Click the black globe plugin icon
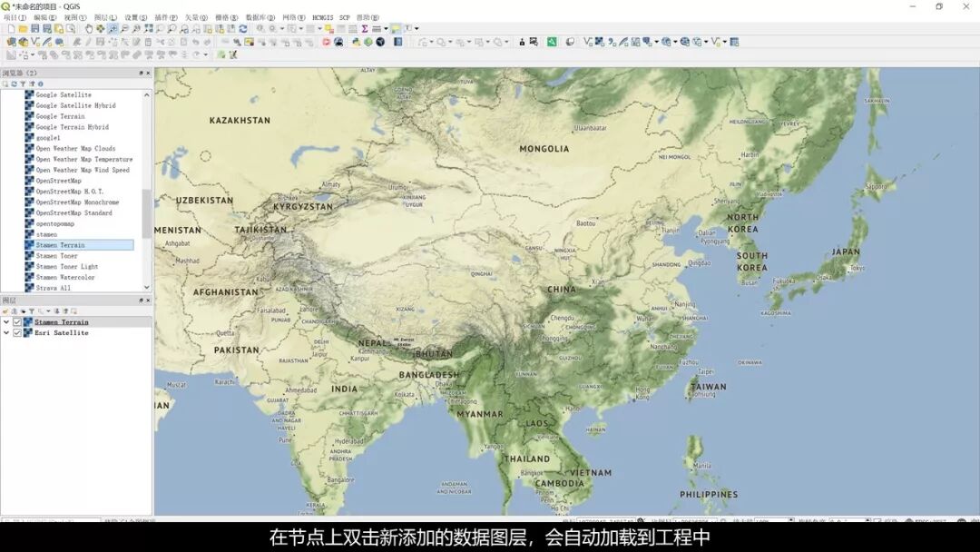The width and height of the screenshot is (980, 552). click(380, 42)
